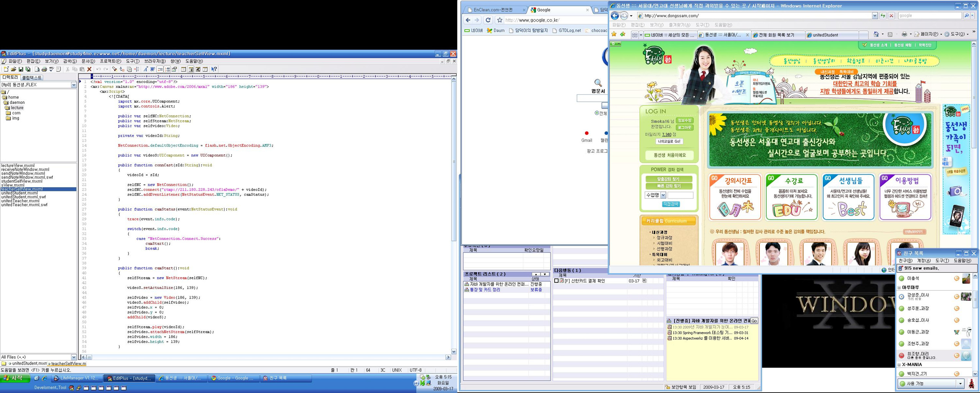
Task: Switch to 전체 회원 목록 보기 IE tab
Action: pyautogui.click(x=778, y=35)
